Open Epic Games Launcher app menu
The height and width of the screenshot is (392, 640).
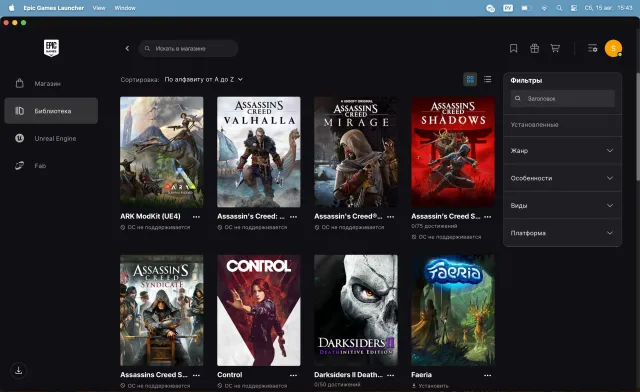[53, 8]
